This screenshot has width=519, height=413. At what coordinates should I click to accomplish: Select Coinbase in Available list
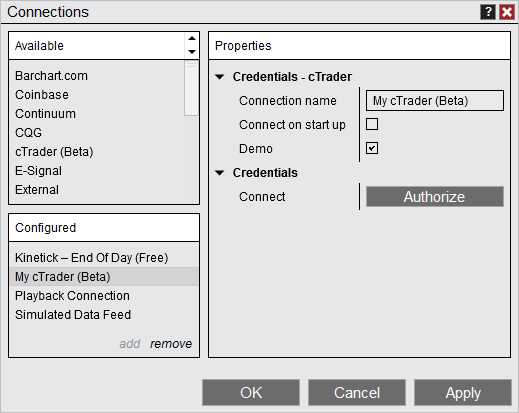[42, 95]
